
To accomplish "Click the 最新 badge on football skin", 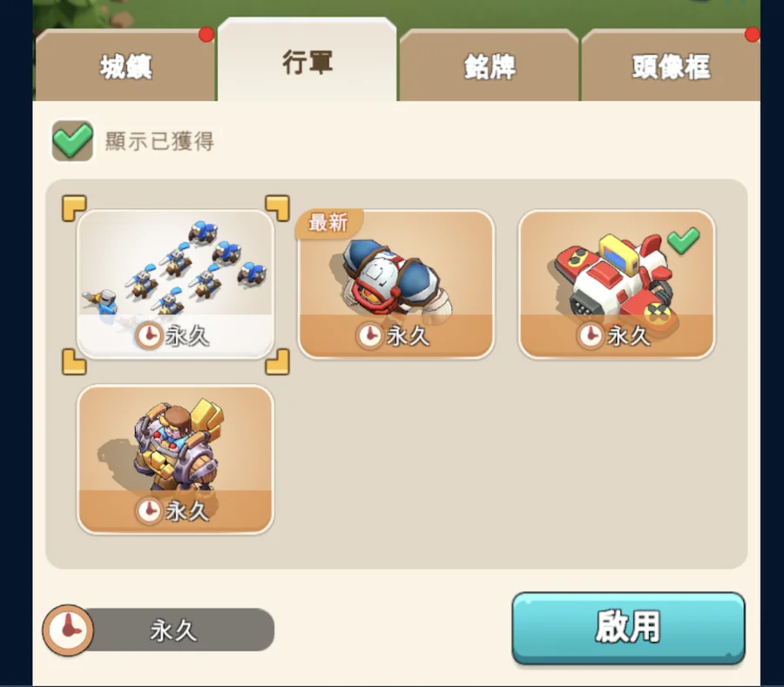I will [x=328, y=223].
